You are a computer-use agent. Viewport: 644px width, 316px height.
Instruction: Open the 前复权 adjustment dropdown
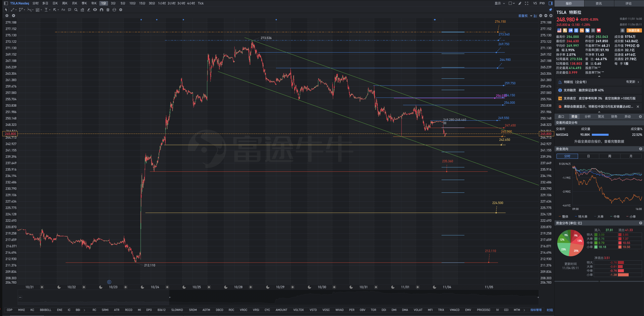pos(525,16)
